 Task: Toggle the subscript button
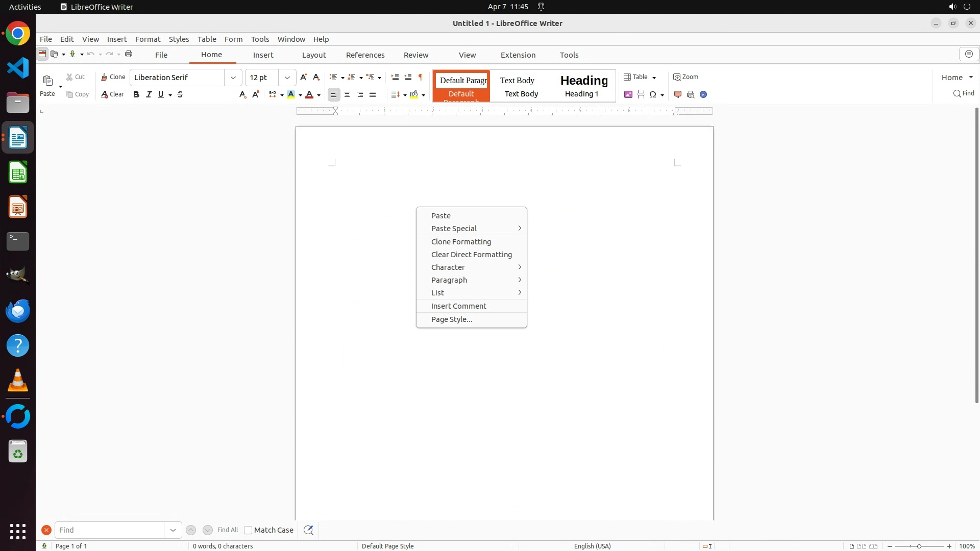[x=243, y=94]
